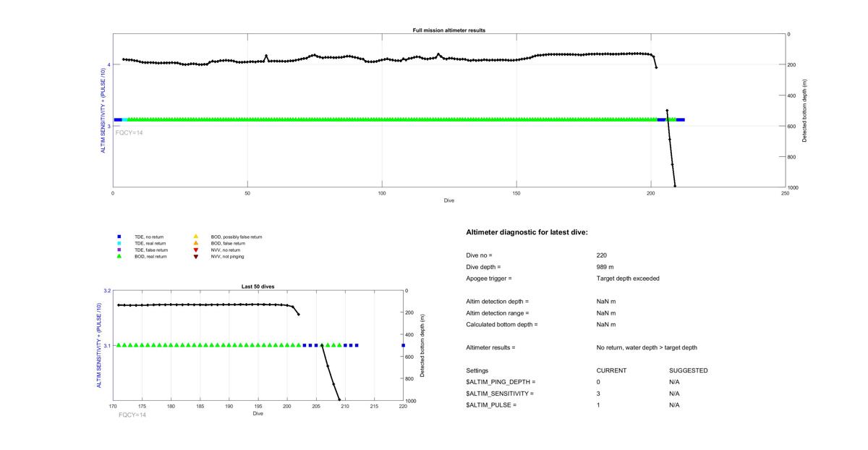Click the FQCY=14 label below Last 50 dives plot
The height and width of the screenshot is (450, 868).
click(132, 415)
